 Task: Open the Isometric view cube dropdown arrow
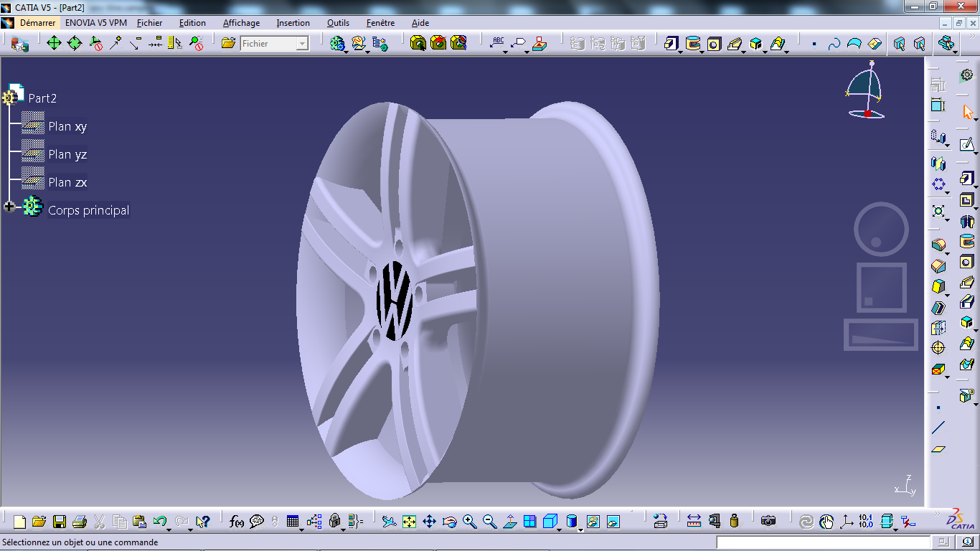(x=560, y=530)
